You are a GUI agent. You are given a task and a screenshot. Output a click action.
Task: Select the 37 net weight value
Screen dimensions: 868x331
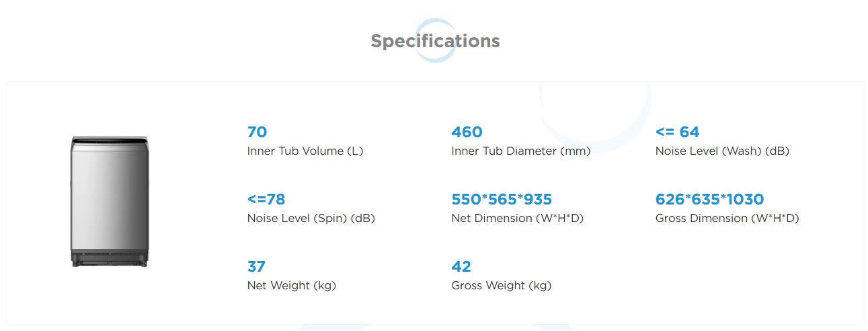coord(256,266)
